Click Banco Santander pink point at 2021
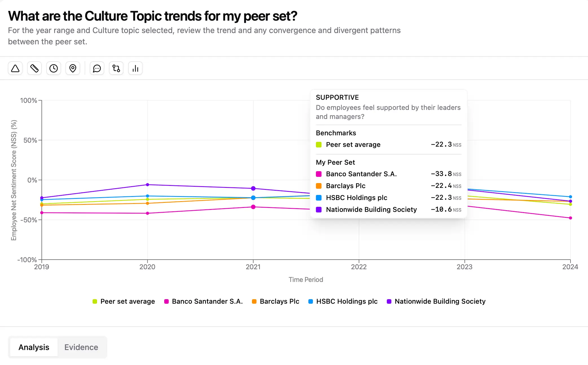This screenshot has width=588, height=365. coord(253,207)
